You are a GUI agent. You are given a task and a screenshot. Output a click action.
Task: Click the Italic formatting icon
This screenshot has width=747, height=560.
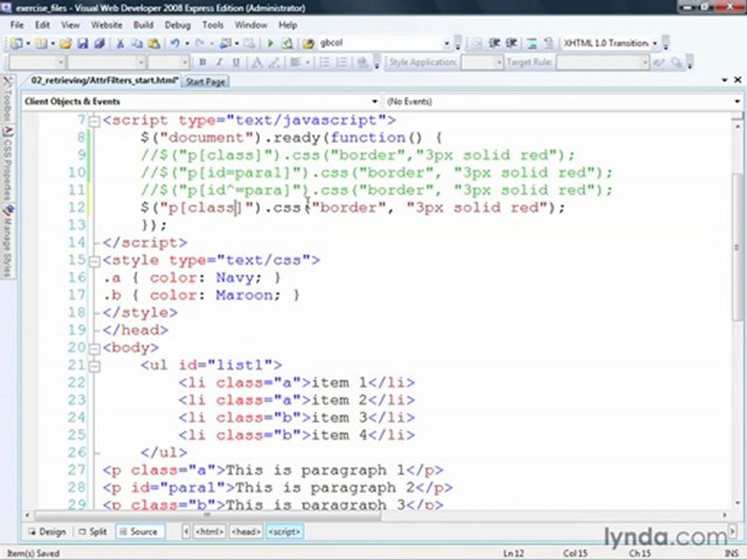pyautogui.click(x=219, y=62)
